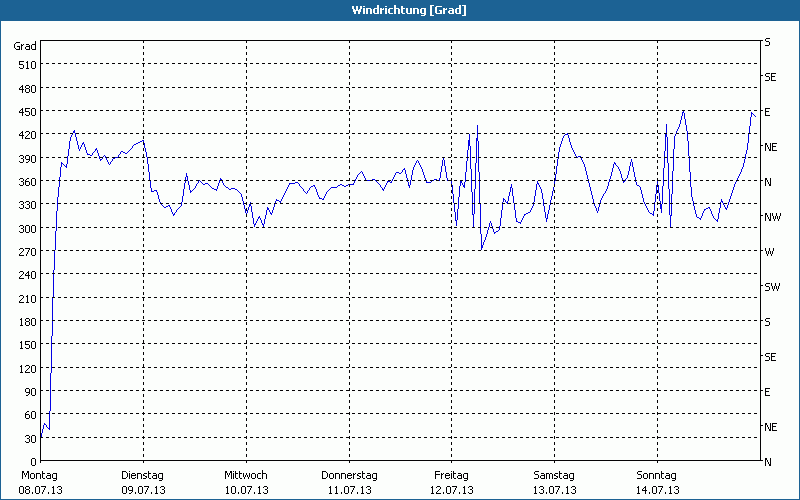
Task: Click the 'N' compass label on the 0 baseline
Action: pos(767,462)
